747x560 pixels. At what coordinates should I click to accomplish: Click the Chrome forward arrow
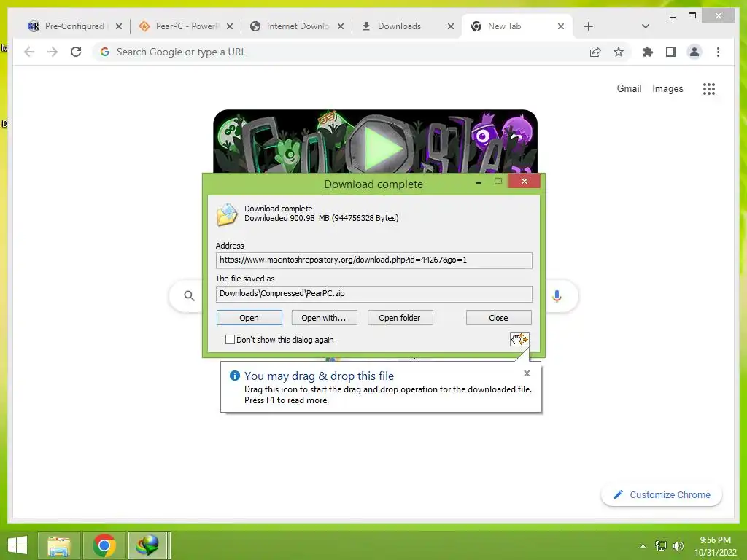pyautogui.click(x=53, y=52)
